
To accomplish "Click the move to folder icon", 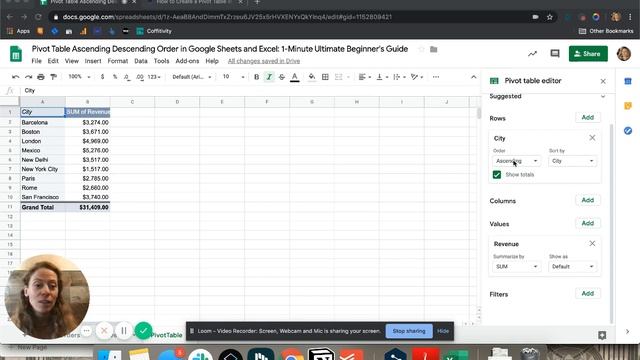I will (x=433, y=49).
